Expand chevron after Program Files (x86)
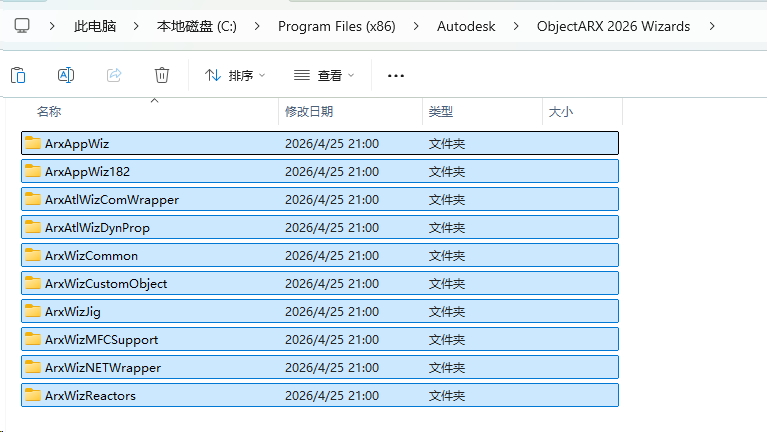767x432 pixels. coord(416,26)
